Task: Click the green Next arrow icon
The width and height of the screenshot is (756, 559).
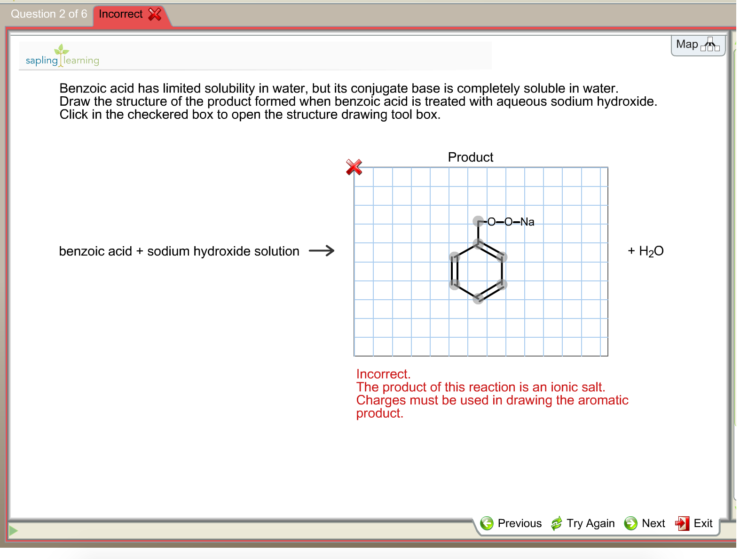Action: coord(630,523)
